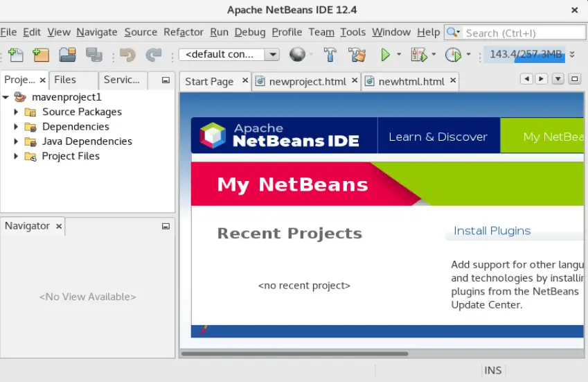This screenshot has height=382, width=588.
Task: Collapse the mavenproject1 tree node
Action: pyautogui.click(x=6, y=97)
